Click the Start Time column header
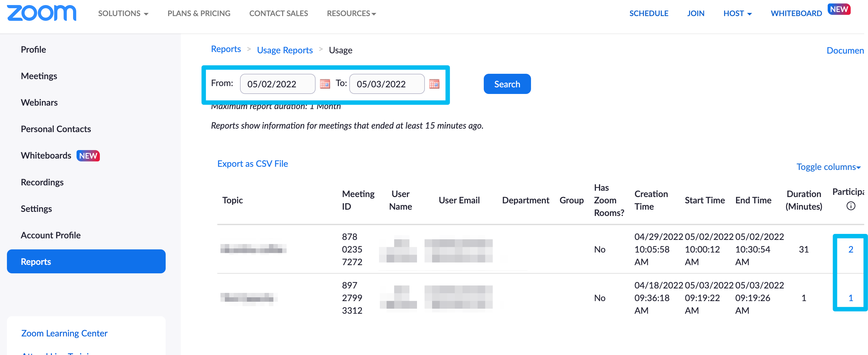The image size is (868, 355). [705, 200]
